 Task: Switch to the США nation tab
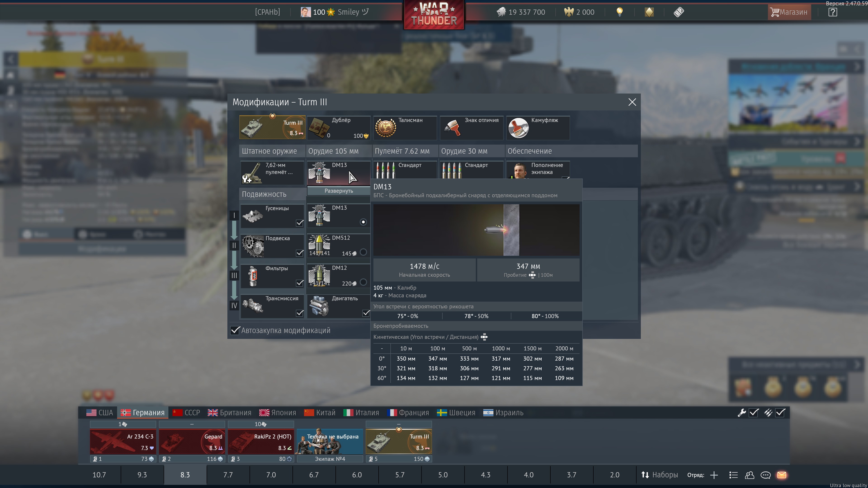(x=99, y=413)
